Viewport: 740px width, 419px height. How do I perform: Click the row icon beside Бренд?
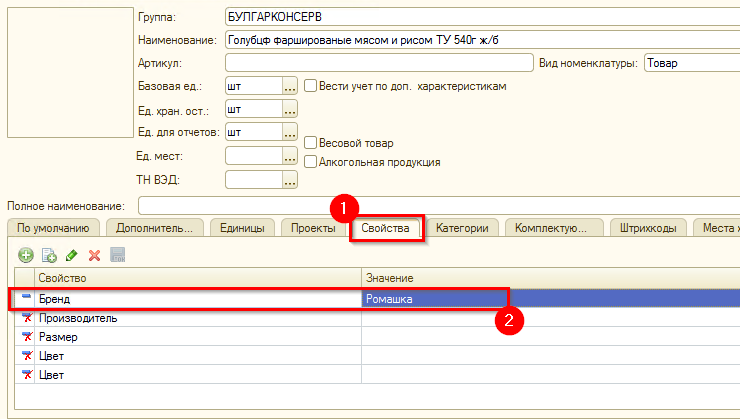coord(27,298)
